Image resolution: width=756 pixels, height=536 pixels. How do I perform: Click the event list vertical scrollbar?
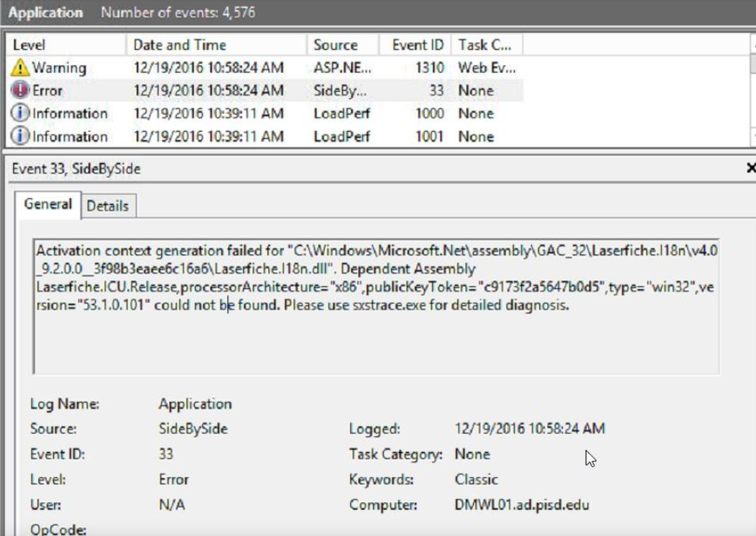coord(752,90)
